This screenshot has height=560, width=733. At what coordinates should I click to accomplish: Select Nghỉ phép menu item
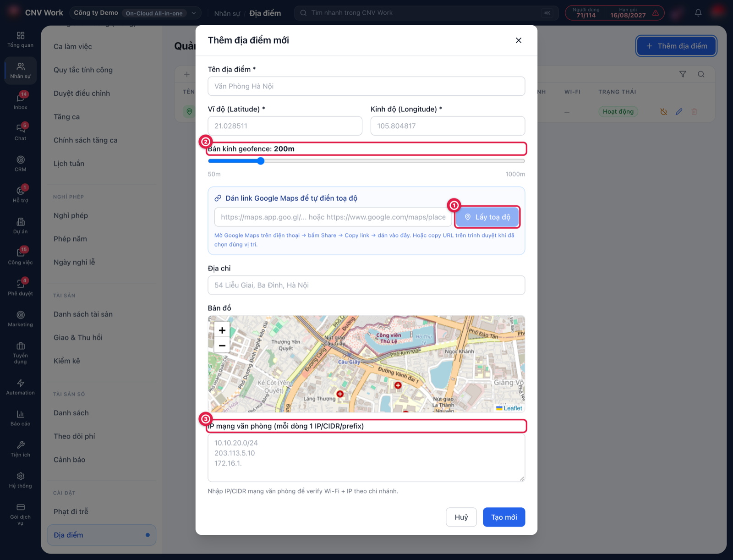tap(71, 215)
